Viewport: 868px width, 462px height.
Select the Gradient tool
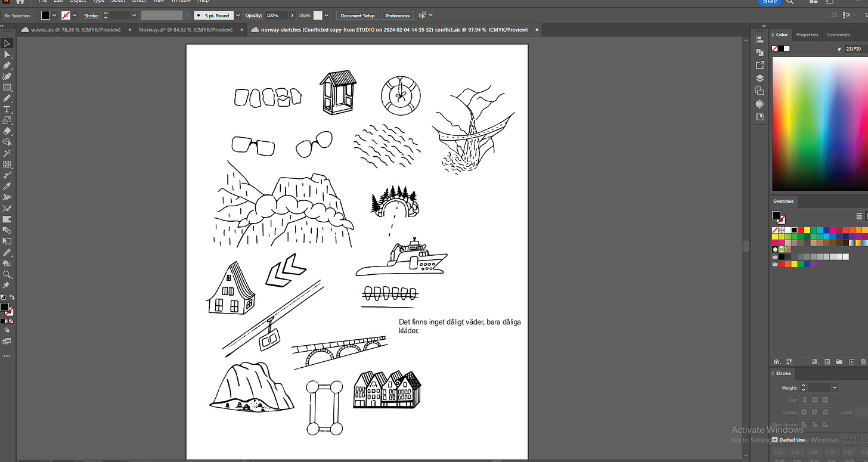7,219
